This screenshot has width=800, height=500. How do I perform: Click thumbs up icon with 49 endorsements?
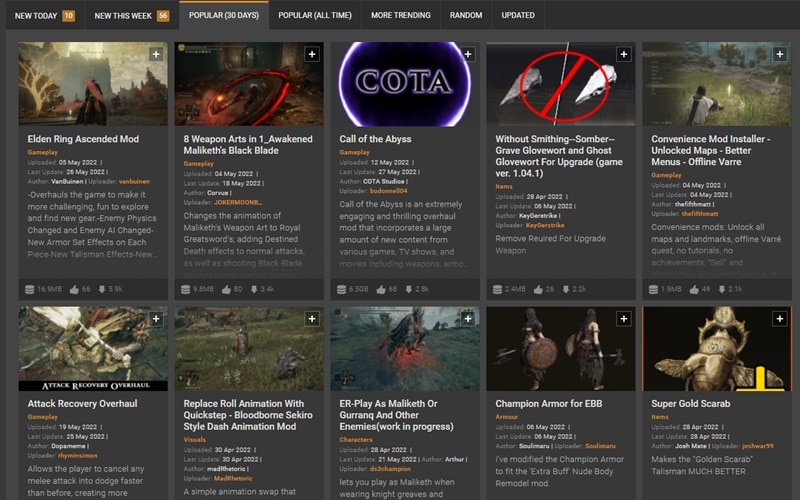pos(694,289)
